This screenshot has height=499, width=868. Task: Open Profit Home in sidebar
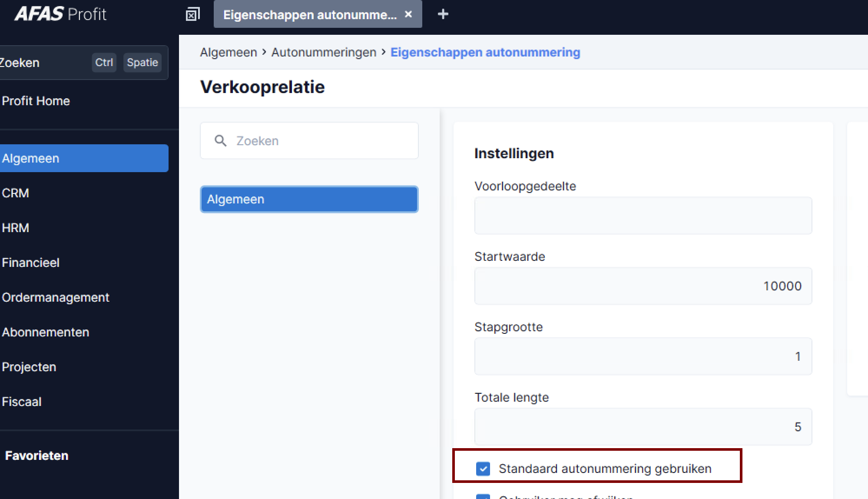coord(36,101)
